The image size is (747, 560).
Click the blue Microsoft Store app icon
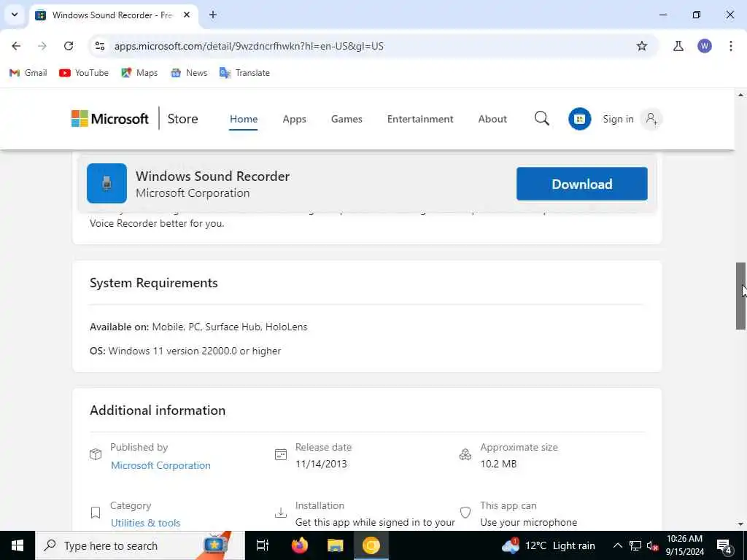pyautogui.click(x=579, y=119)
